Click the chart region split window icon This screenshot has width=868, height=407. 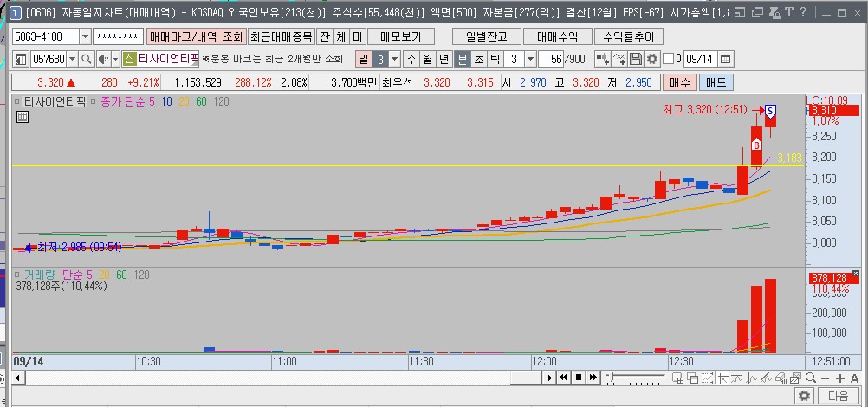[x=677, y=378]
